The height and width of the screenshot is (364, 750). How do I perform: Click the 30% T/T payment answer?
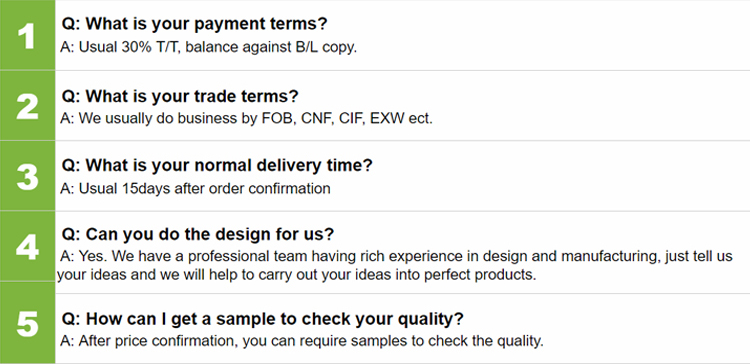point(209,47)
